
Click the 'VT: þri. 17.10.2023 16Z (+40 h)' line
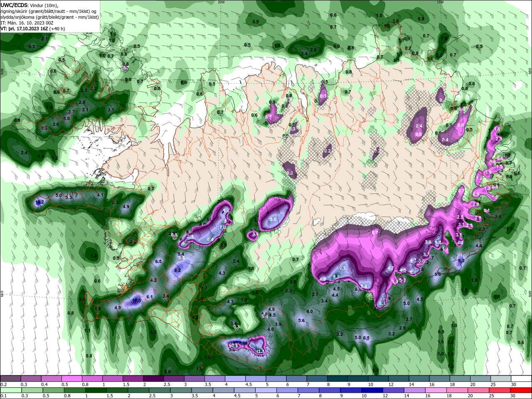(x=33, y=29)
